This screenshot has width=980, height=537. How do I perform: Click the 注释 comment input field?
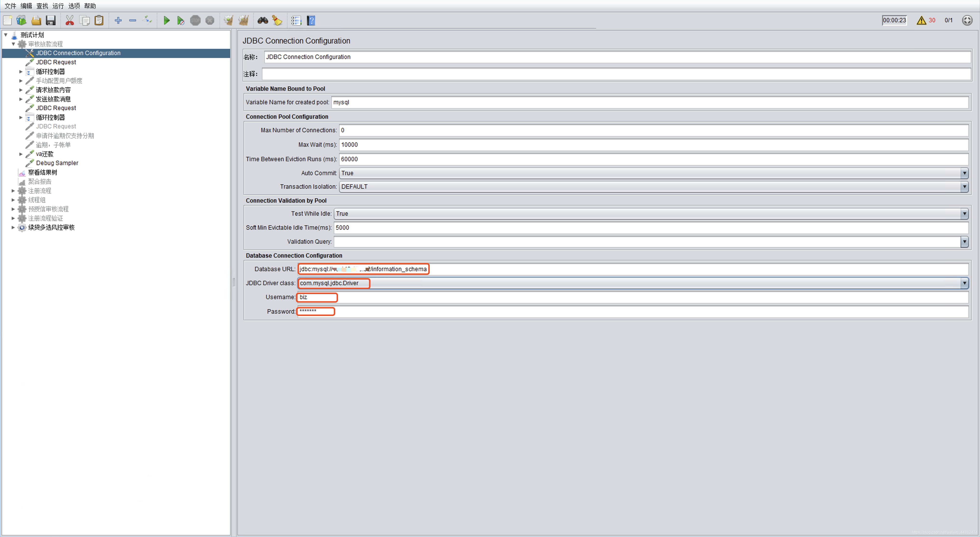coord(616,74)
